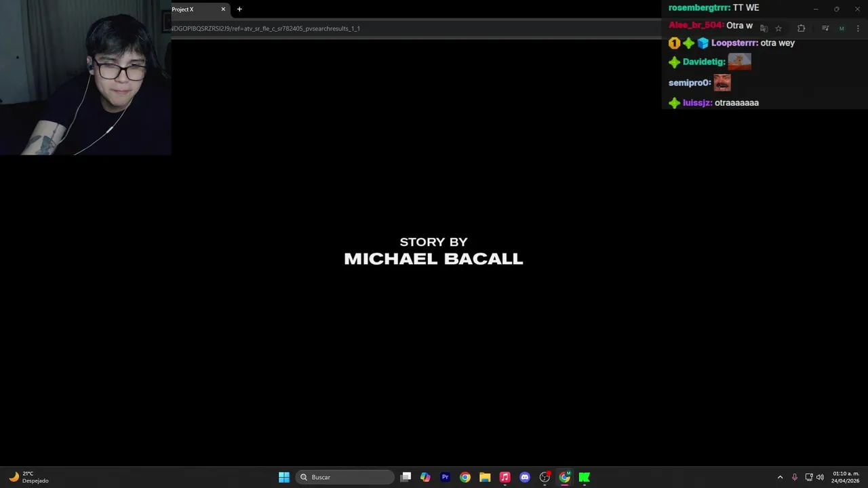Close the browser window

(857, 9)
